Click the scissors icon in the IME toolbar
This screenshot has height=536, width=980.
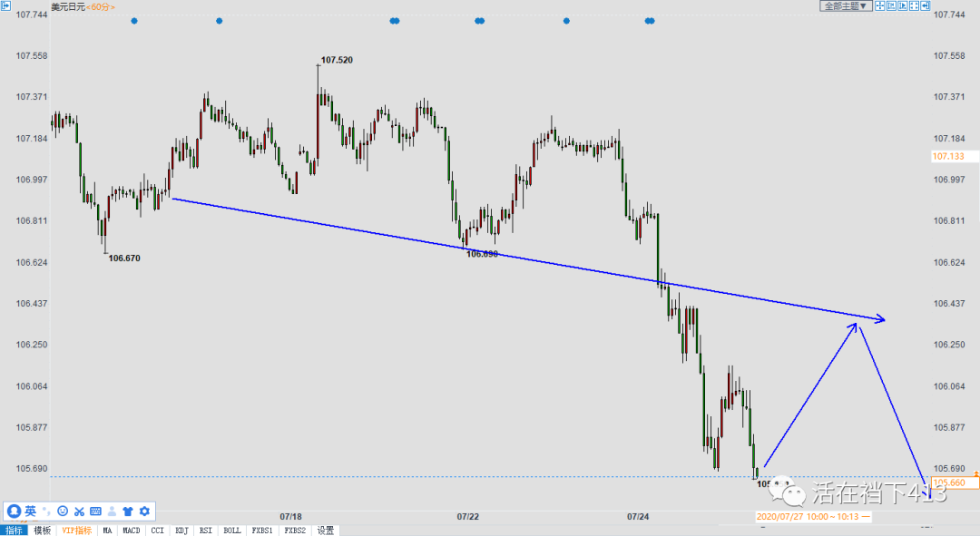[x=79, y=512]
